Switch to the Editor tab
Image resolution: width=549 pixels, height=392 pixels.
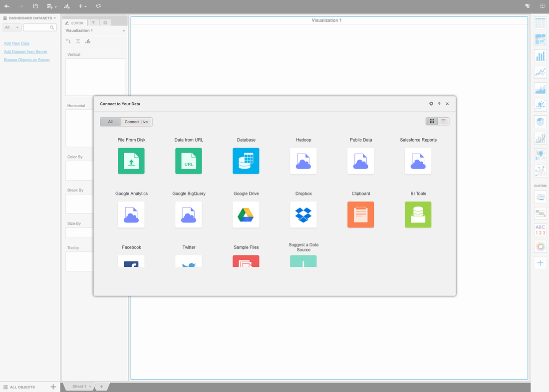[x=74, y=23]
